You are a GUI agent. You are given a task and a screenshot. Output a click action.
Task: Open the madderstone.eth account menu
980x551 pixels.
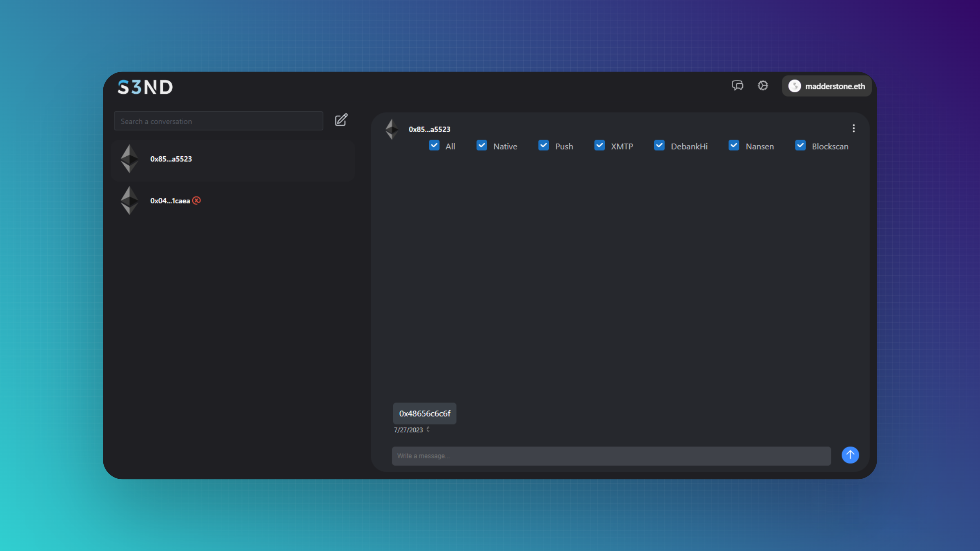(827, 86)
